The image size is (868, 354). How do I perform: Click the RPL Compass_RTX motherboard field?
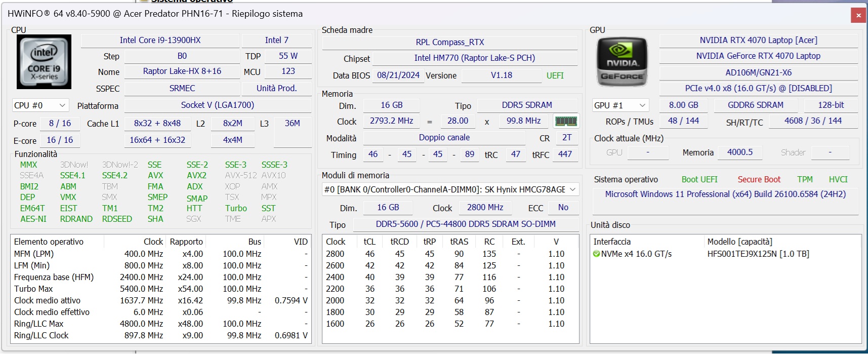(x=449, y=43)
